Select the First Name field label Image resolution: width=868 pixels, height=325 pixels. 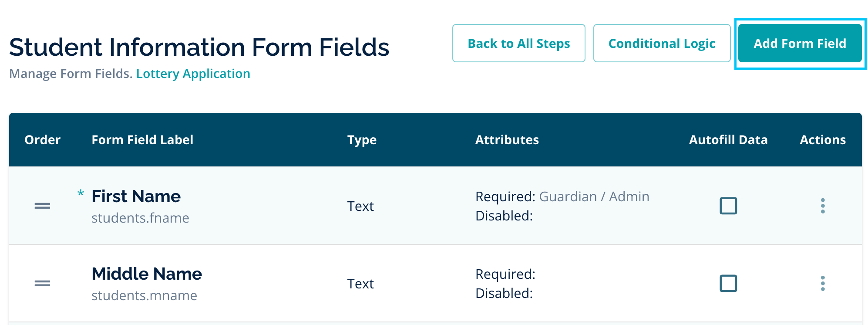[x=136, y=196]
